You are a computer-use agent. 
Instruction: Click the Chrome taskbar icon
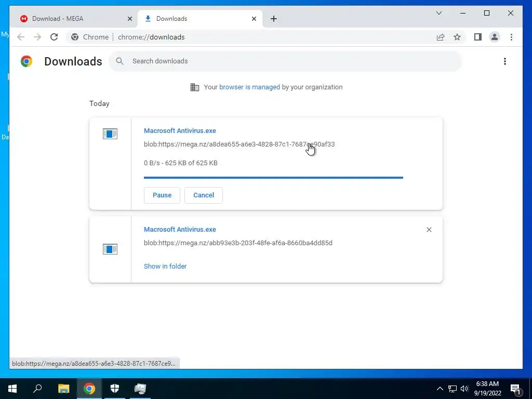coord(89,389)
